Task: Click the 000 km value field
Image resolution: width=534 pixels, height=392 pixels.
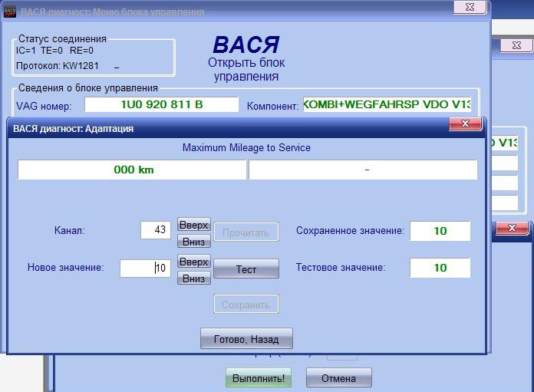Action: coord(132,170)
